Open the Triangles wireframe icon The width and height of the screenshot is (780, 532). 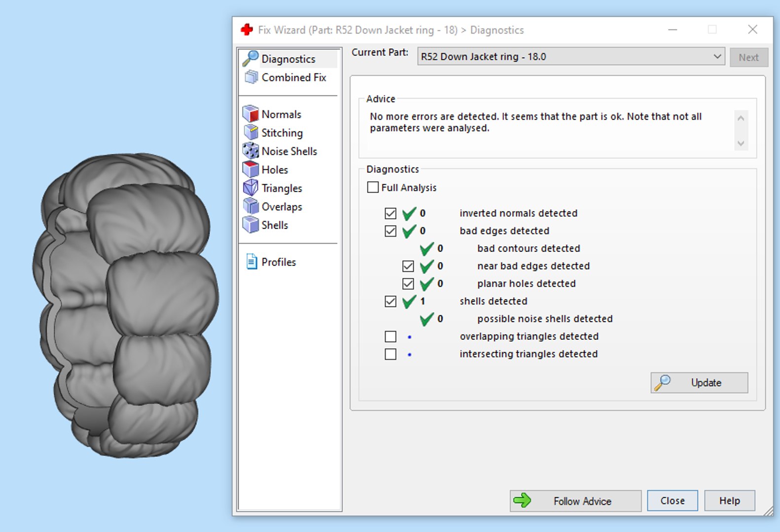[250, 188]
